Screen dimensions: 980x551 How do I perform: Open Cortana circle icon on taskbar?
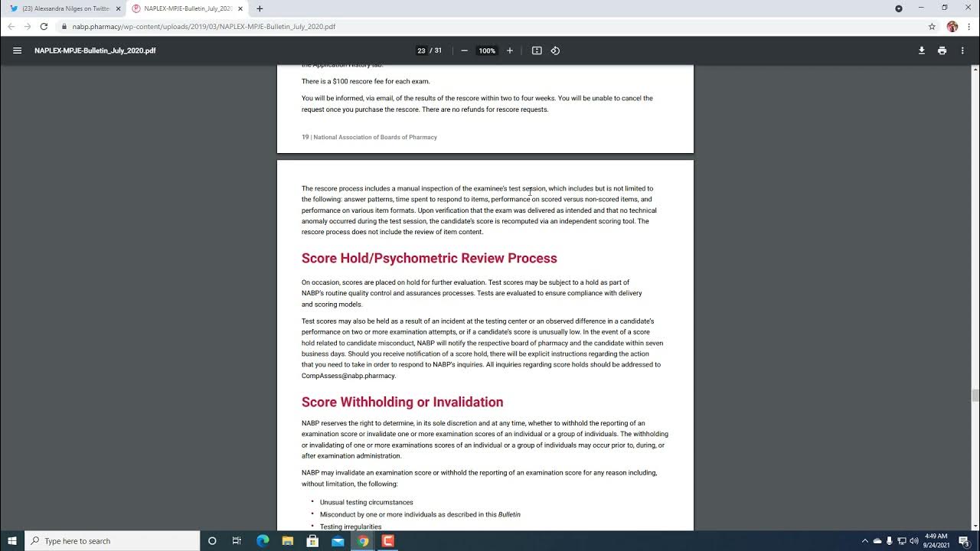pyautogui.click(x=212, y=541)
